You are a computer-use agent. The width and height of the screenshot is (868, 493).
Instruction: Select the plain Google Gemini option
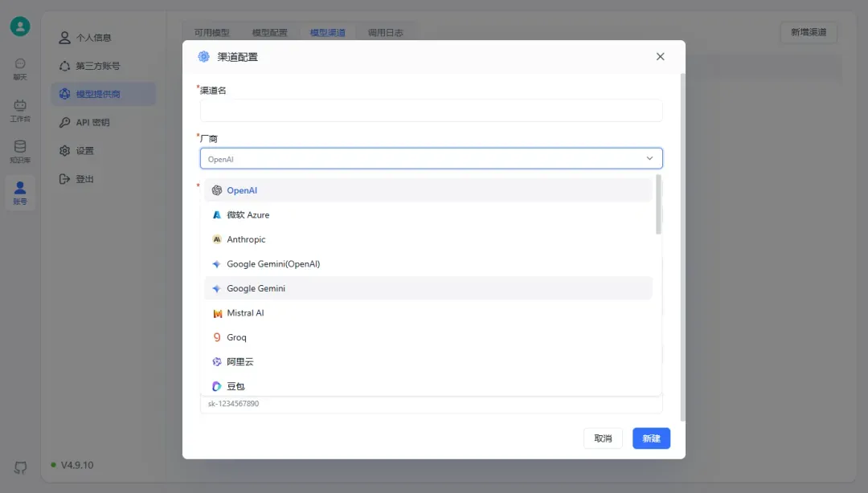(x=428, y=288)
